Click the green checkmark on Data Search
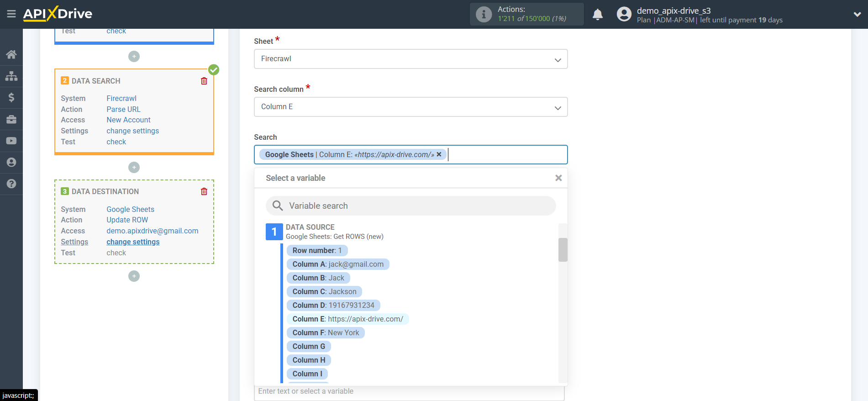This screenshot has height=401, width=868. (214, 70)
